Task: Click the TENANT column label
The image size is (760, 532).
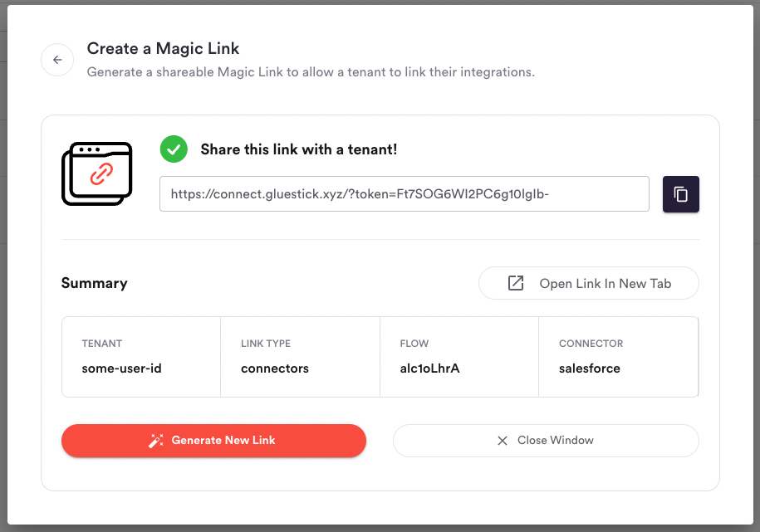Action: click(x=102, y=344)
